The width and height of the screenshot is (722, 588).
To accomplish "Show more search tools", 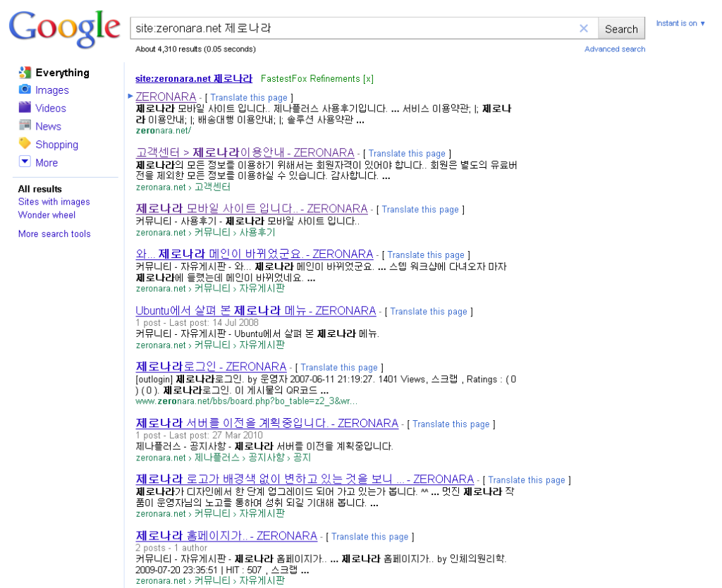I will (54, 234).
